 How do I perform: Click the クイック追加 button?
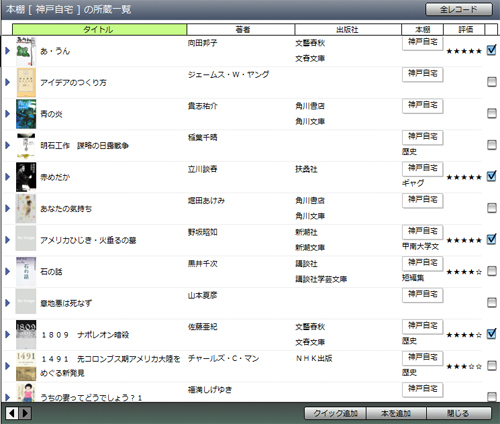coord(335,413)
